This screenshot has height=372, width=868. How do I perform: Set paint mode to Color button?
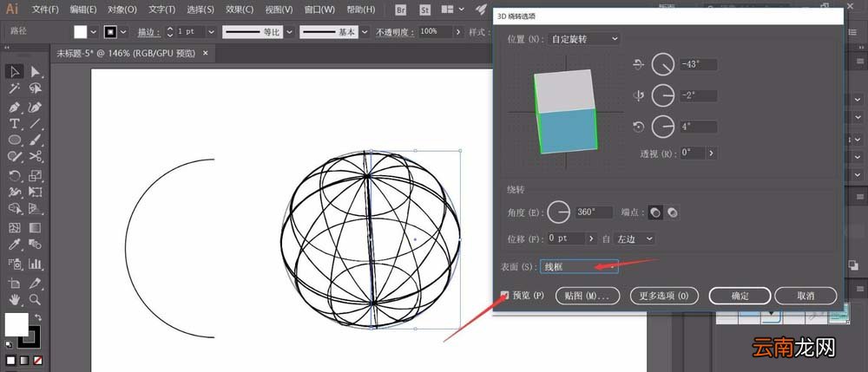[10, 361]
